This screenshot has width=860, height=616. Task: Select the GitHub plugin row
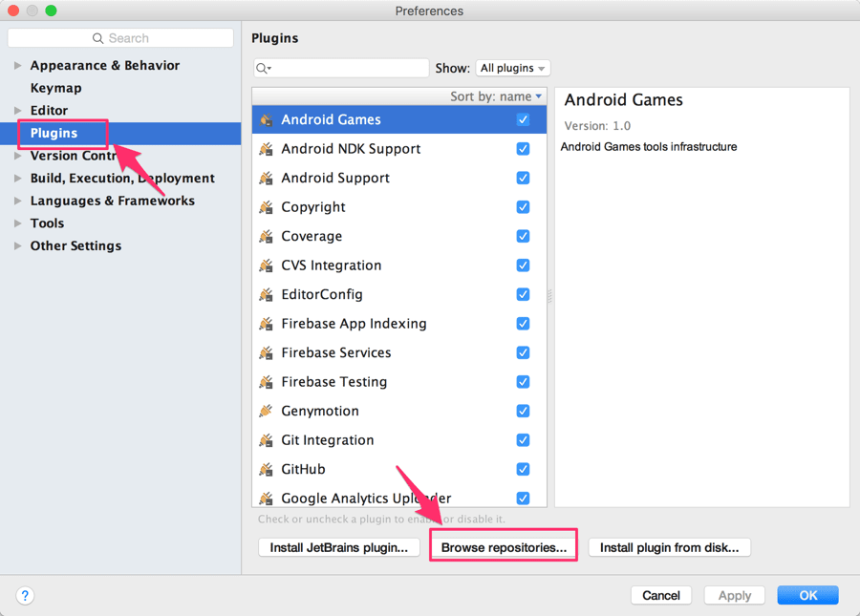tap(399, 469)
